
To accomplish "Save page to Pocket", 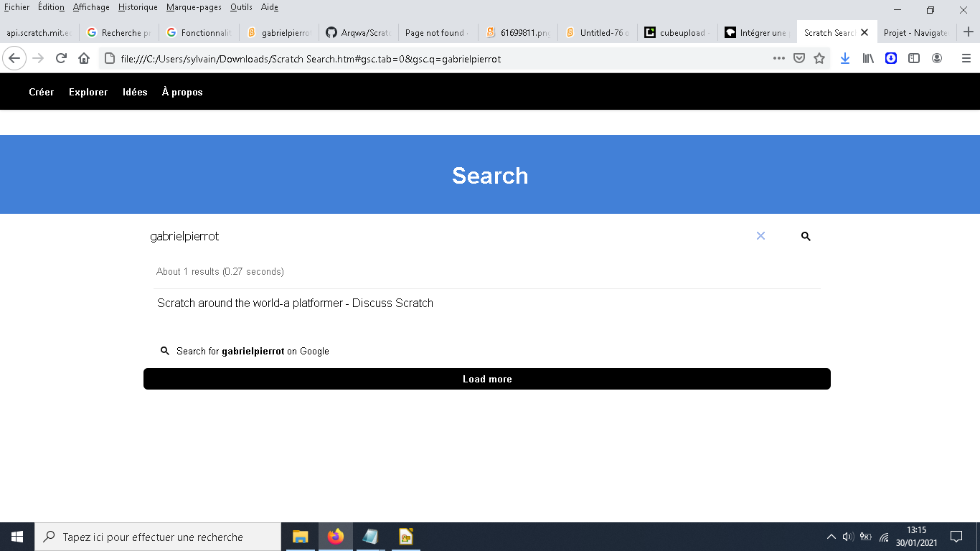I will click(799, 58).
